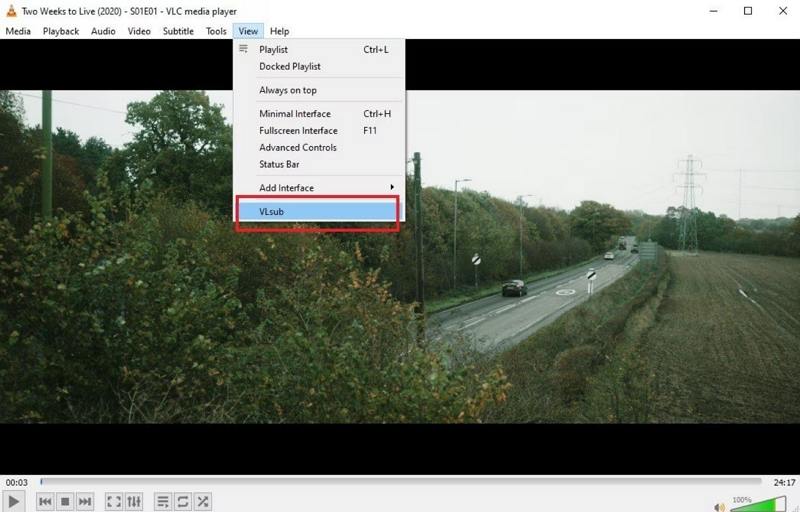Expand the Add Interface submenu
Screen dimensions: 800x512
[x=319, y=188]
